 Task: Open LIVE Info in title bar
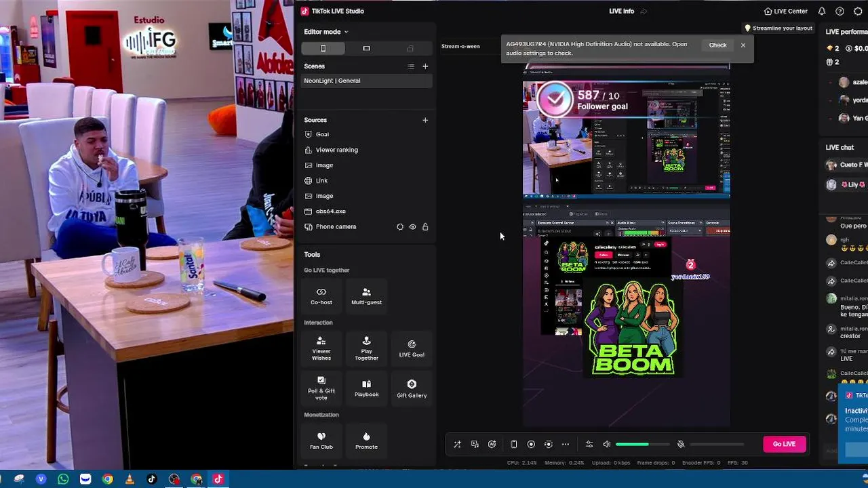pos(621,11)
